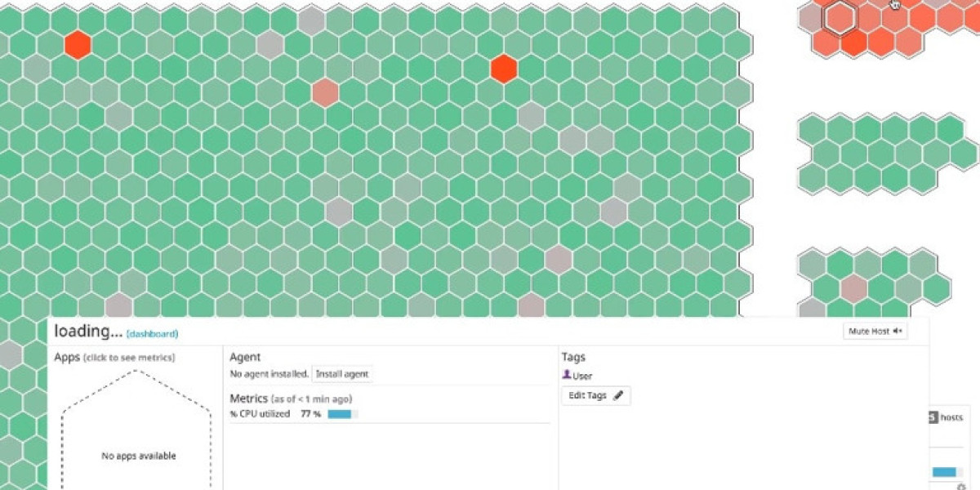Image resolution: width=980 pixels, height=490 pixels.
Task: Click the hosts count label at right
Action: (x=951, y=417)
